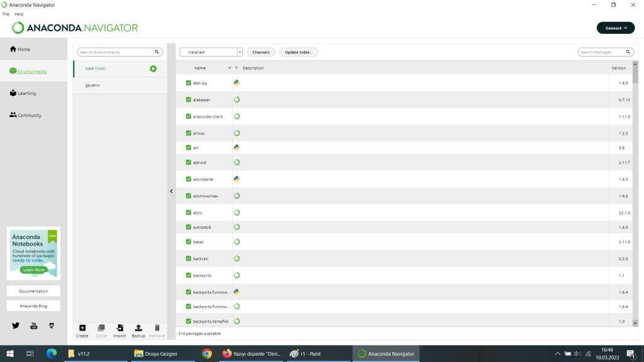The height and width of the screenshot is (362, 644).
Task: Click the Backup environment icon
Action: point(138,328)
